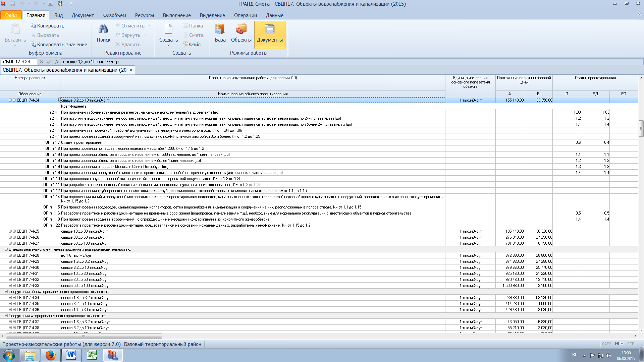Expand the СБЦП17-4-25 row

[14, 231]
